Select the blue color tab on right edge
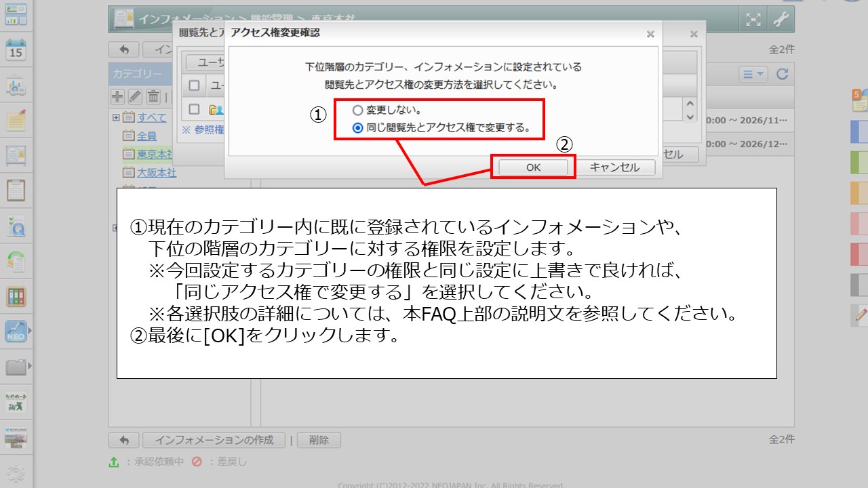The width and height of the screenshot is (868, 488). [859, 131]
